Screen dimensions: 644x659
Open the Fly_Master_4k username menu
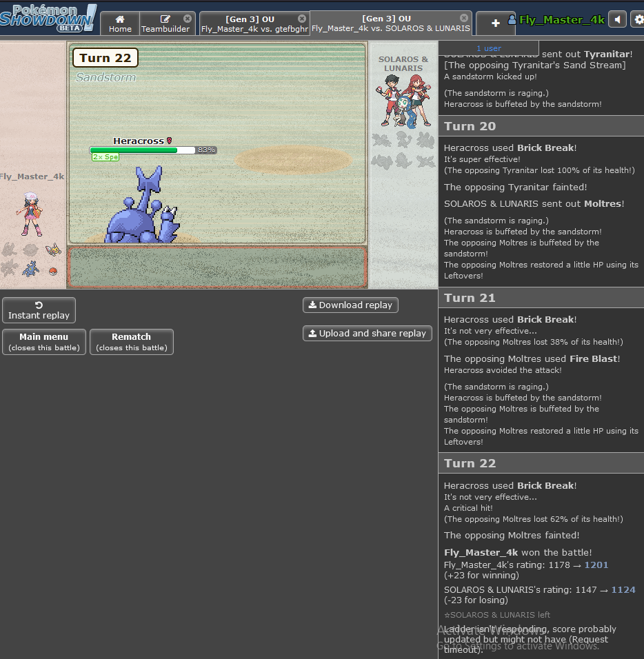click(561, 20)
